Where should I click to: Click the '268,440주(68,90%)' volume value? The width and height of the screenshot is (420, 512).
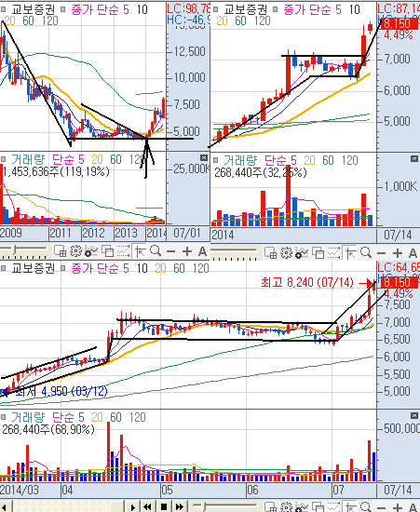point(48,429)
